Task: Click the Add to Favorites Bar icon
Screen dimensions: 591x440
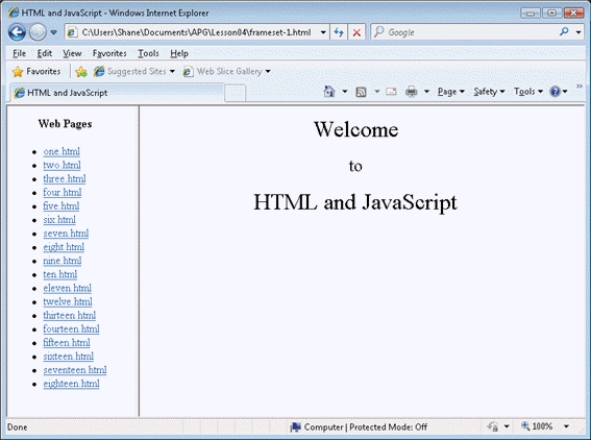Action: [x=81, y=71]
